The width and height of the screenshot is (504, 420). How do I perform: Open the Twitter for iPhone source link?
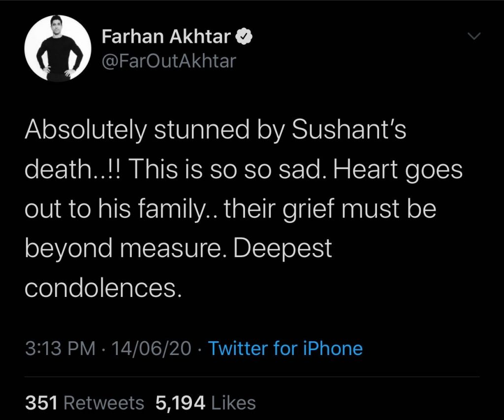pos(285,349)
